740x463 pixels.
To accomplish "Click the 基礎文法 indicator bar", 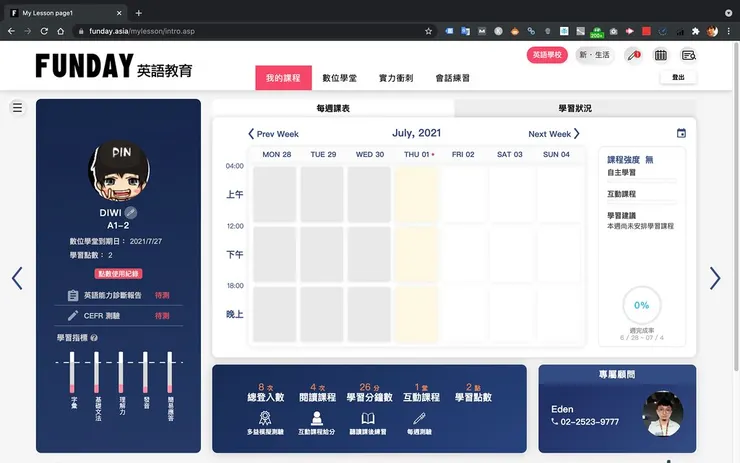I will [x=97, y=372].
